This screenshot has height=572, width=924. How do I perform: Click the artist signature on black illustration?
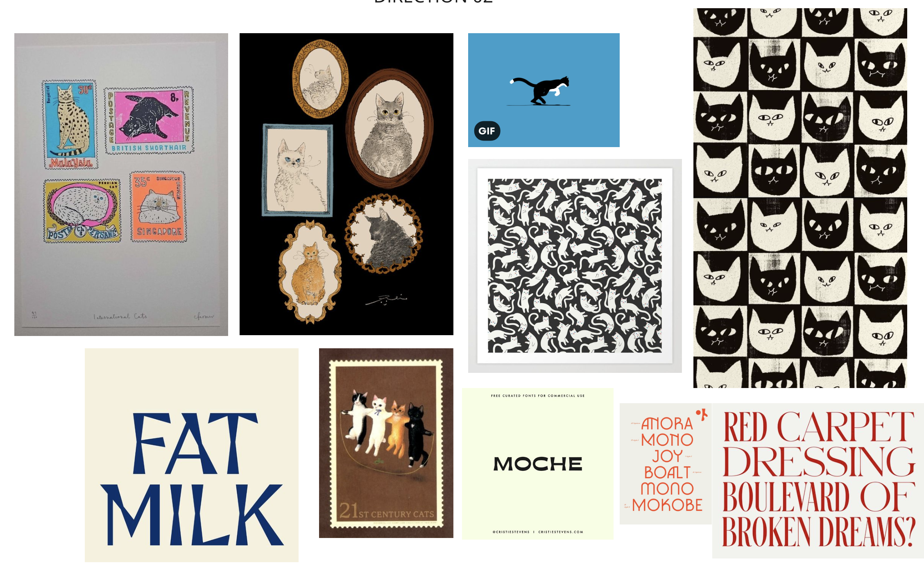(386, 300)
